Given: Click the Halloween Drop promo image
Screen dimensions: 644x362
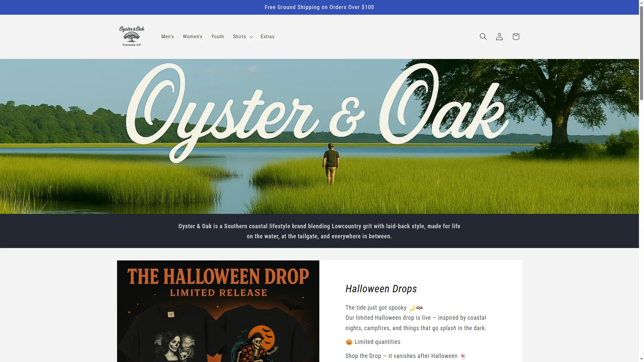Looking at the screenshot, I should [218, 311].
